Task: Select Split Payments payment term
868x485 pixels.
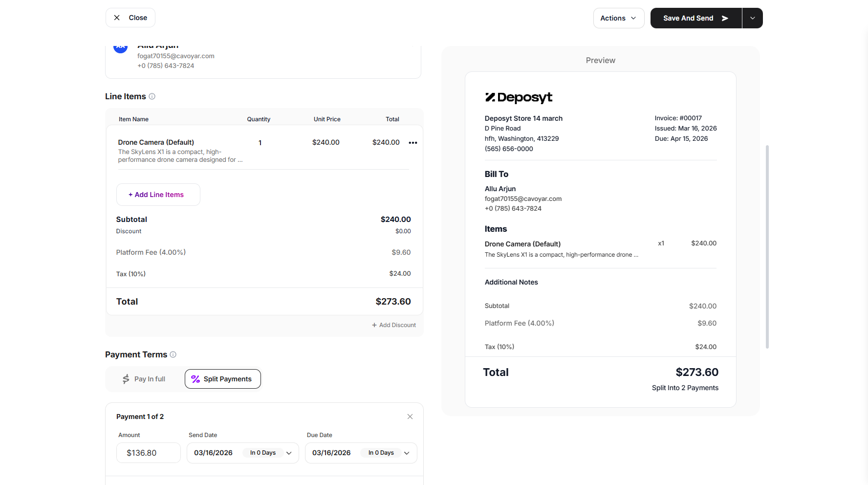Action: pos(223,379)
